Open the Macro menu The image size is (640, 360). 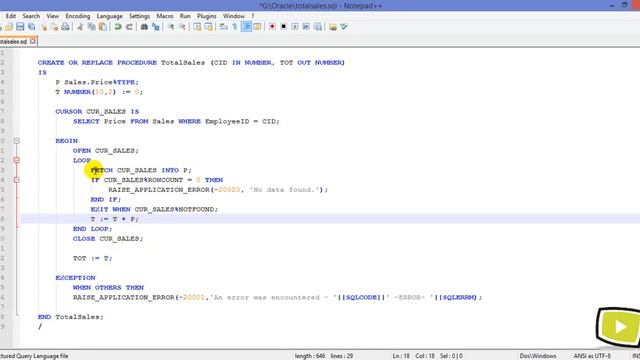click(x=165, y=16)
